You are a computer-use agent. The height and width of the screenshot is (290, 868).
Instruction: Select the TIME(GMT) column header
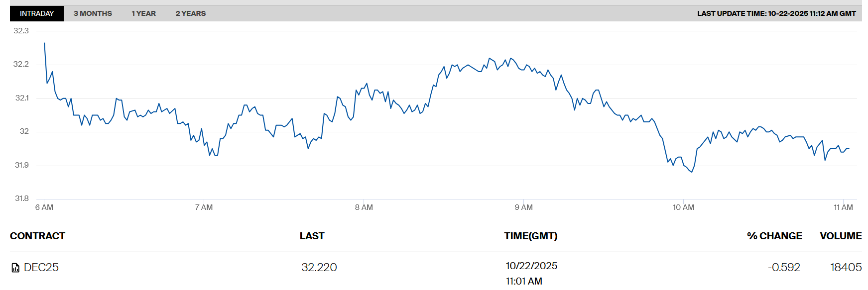coord(530,236)
